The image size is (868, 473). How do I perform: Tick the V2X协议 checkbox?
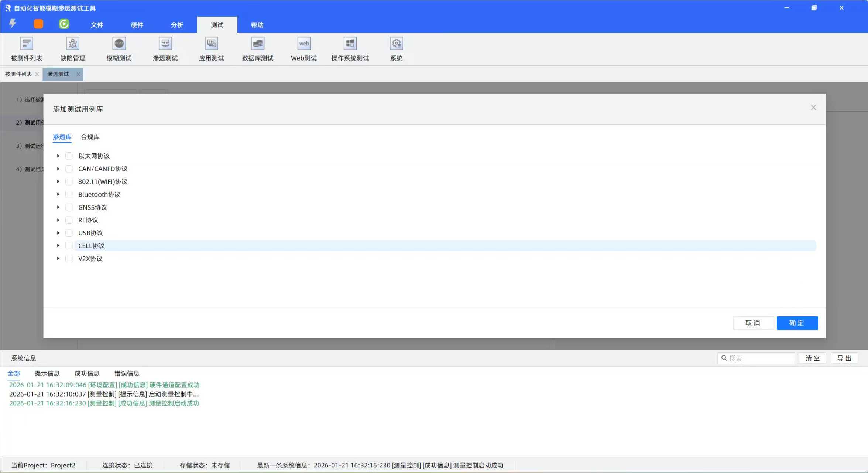(x=69, y=259)
